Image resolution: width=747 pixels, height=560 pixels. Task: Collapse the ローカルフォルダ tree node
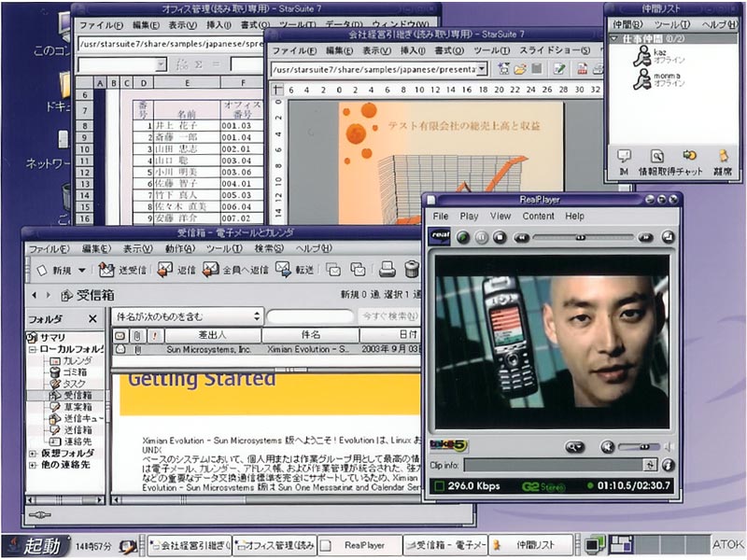coord(33,349)
